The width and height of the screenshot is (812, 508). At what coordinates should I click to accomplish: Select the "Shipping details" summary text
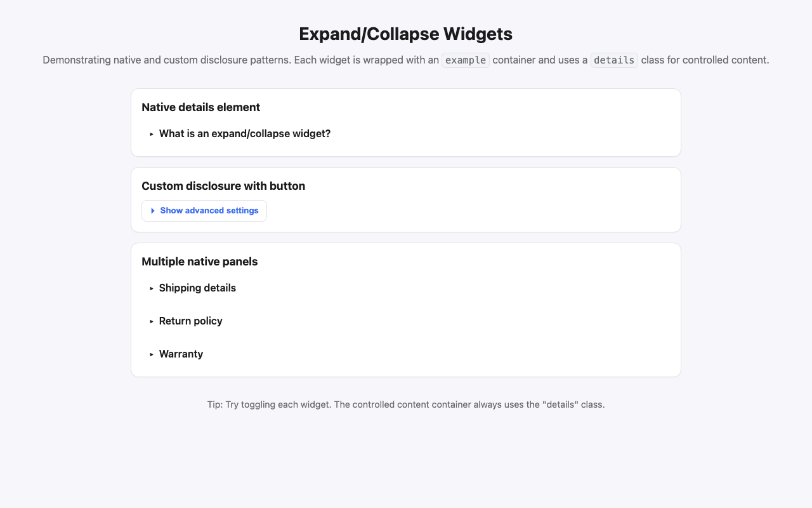pos(197,288)
